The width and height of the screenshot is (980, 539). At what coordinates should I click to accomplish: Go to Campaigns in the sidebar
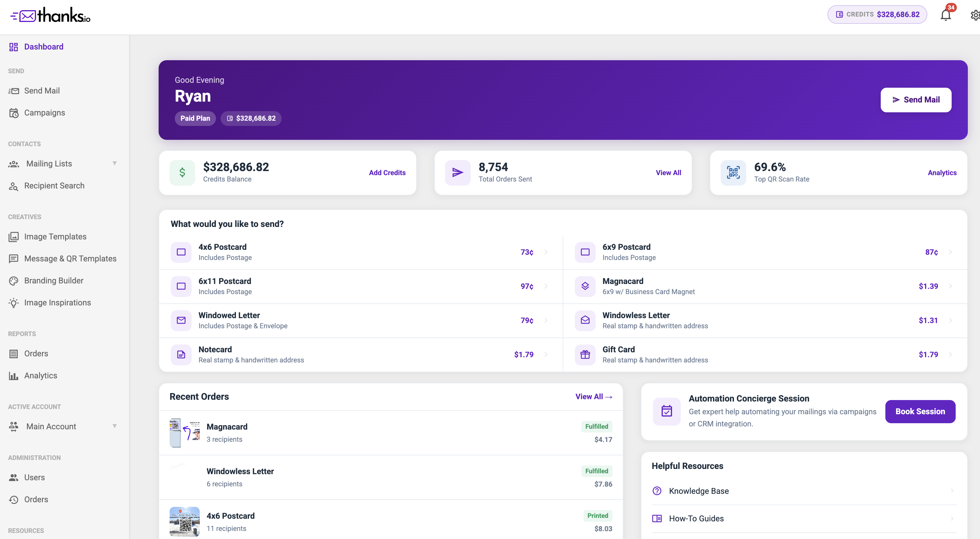pos(45,113)
